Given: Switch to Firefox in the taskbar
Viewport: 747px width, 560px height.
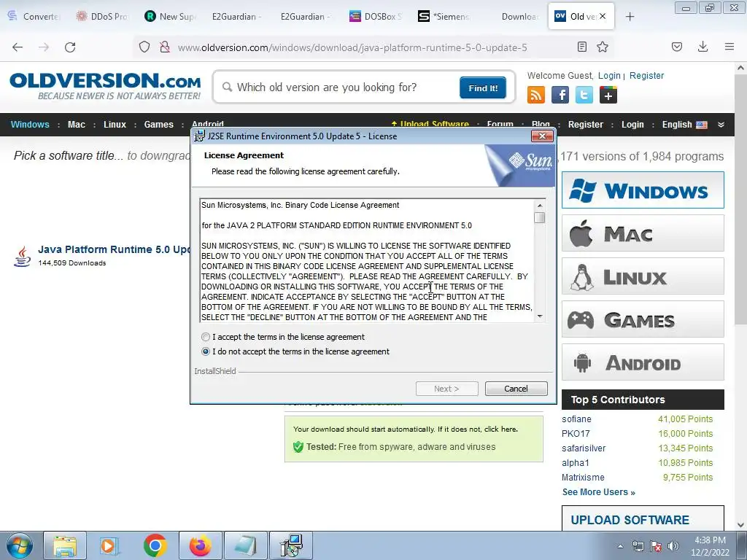Looking at the screenshot, I should point(200,545).
